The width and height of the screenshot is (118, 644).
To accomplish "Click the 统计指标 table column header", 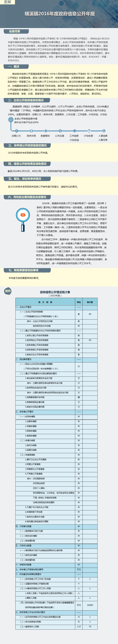I will (45, 302).
